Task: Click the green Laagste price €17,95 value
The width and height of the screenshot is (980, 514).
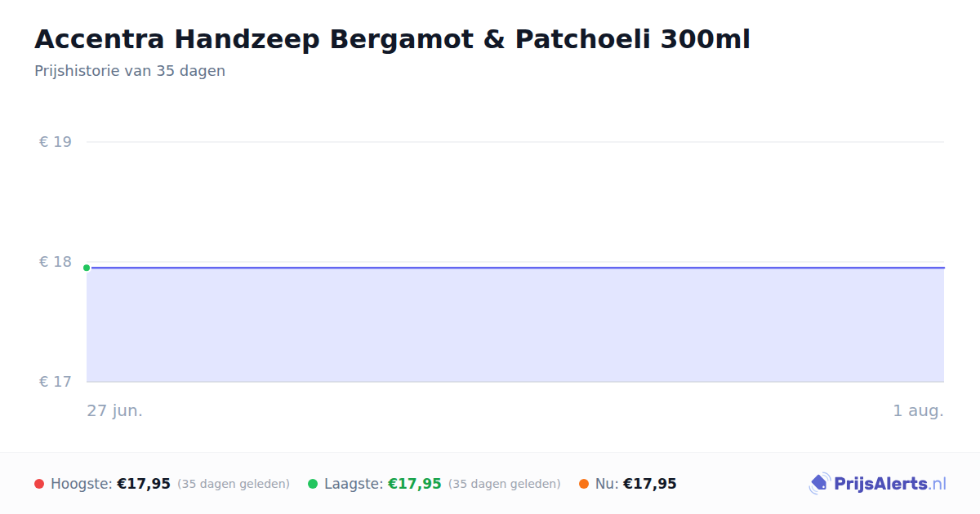Action: click(x=415, y=484)
